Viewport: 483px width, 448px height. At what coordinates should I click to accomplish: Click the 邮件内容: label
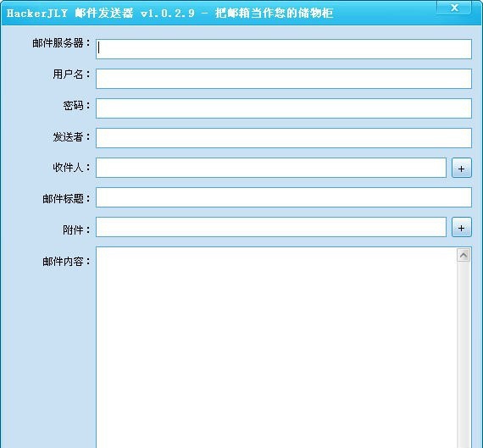67,261
